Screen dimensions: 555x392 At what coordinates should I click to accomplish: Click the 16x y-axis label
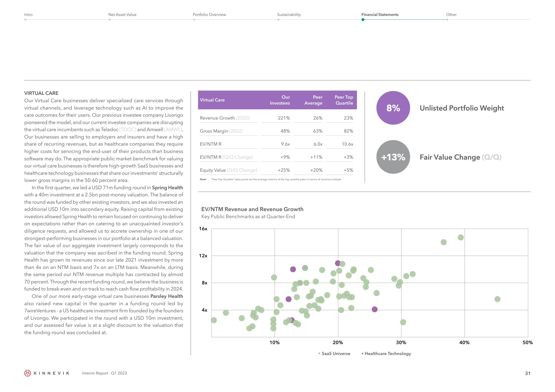point(203,229)
